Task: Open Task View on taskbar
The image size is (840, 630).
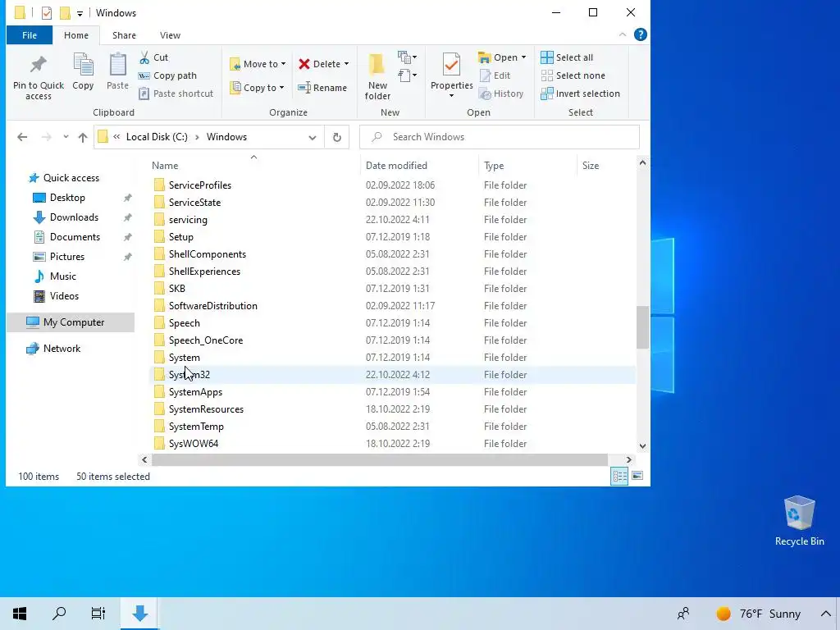Action: coord(98,614)
